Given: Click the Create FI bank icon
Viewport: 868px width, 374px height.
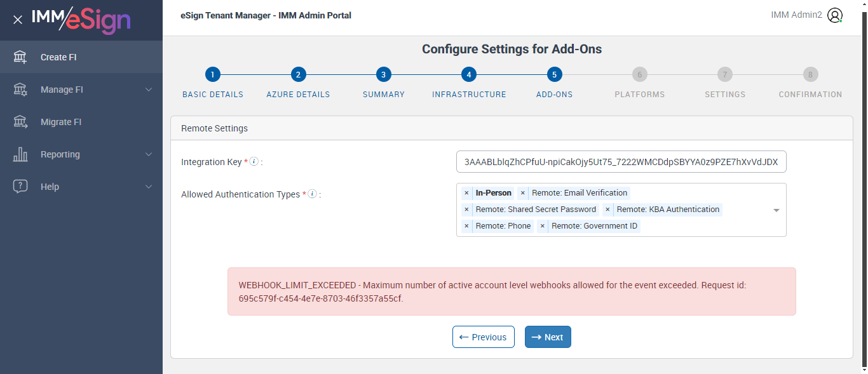Looking at the screenshot, I should point(20,57).
